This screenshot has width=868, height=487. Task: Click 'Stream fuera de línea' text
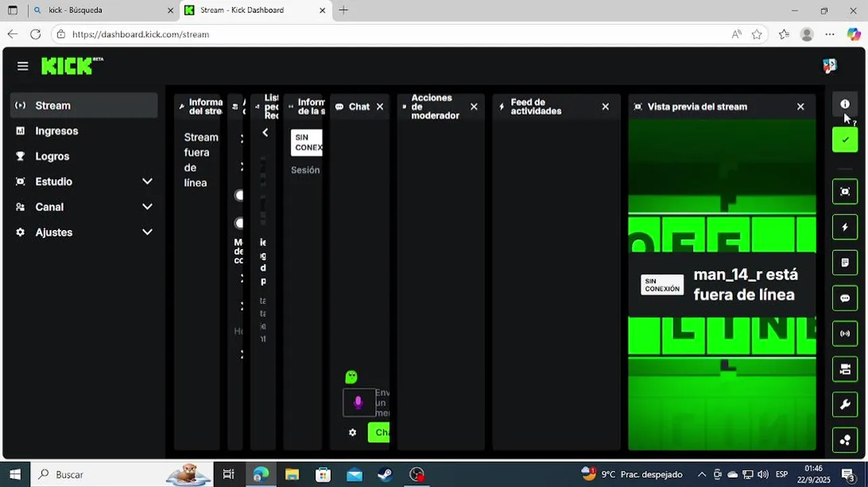tap(201, 160)
